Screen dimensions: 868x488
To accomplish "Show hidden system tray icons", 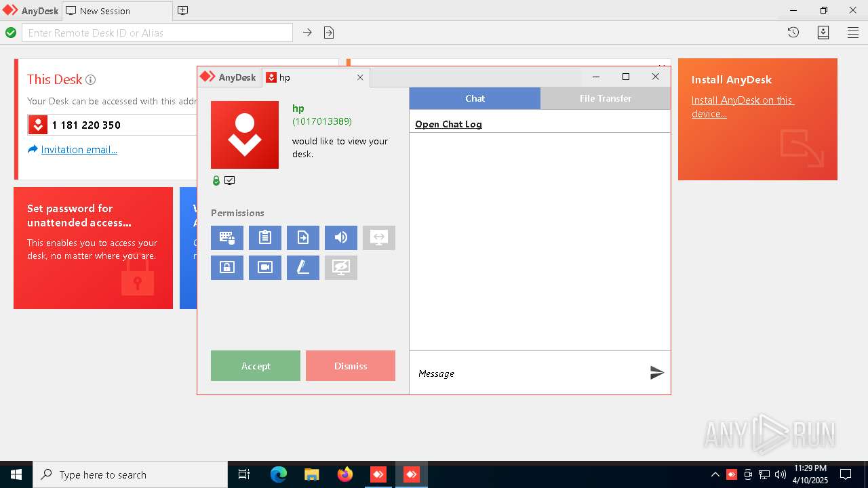I will point(715,474).
